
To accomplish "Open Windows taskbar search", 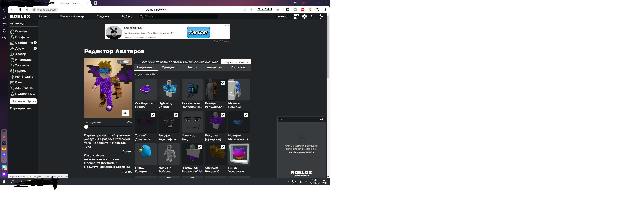I will click(12, 182).
